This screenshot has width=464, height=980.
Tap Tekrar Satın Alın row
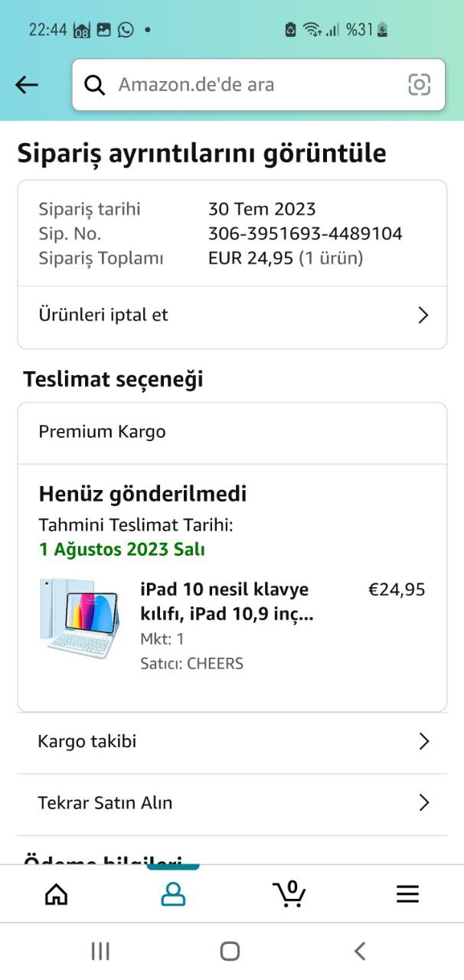(191, 802)
